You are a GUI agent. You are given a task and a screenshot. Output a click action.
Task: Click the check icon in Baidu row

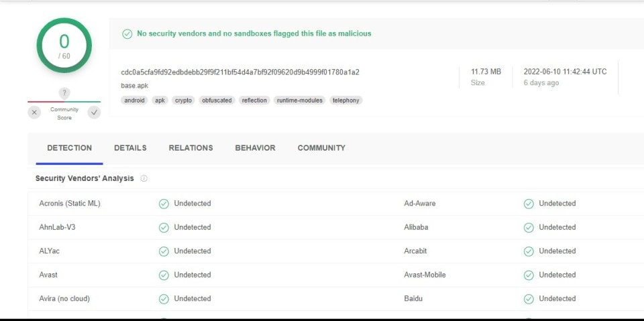click(x=529, y=299)
